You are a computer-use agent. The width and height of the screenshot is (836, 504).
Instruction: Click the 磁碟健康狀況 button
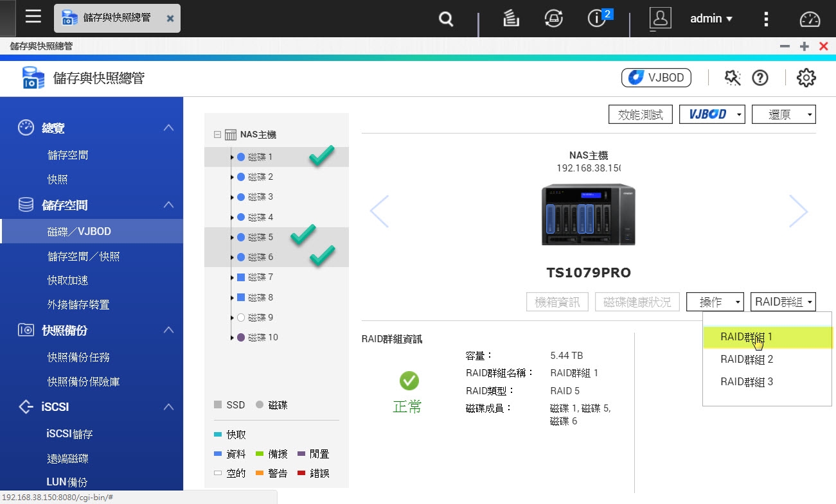tap(637, 302)
